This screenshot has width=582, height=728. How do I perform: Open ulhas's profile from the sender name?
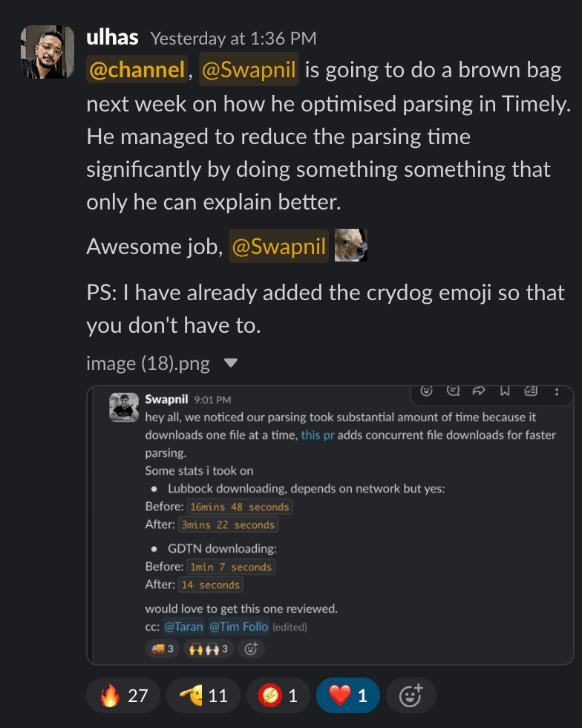112,37
